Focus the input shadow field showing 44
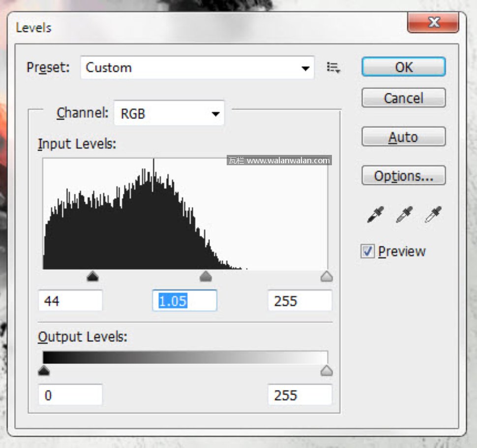This screenshot has height=448, width=477. click(70, 301)
